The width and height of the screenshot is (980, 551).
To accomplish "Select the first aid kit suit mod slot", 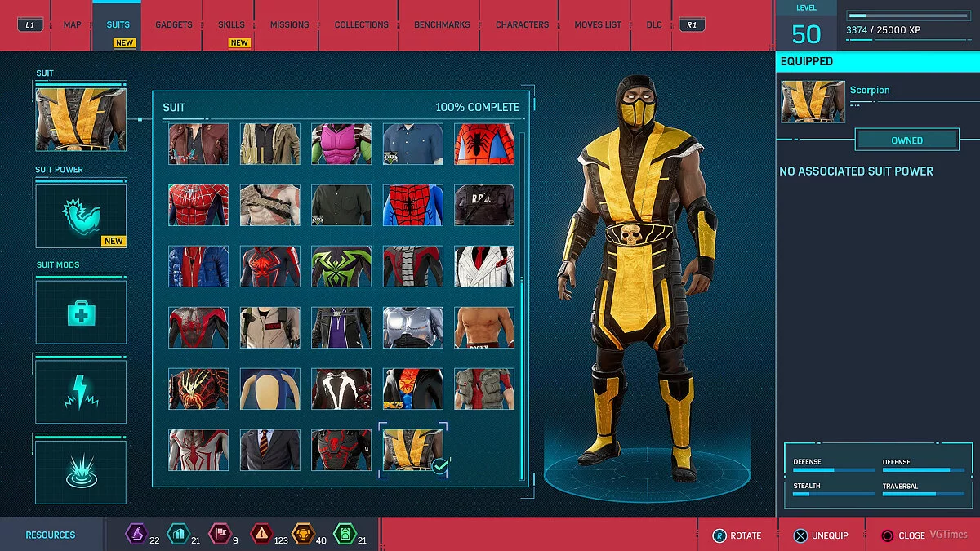I will point(81,311).
